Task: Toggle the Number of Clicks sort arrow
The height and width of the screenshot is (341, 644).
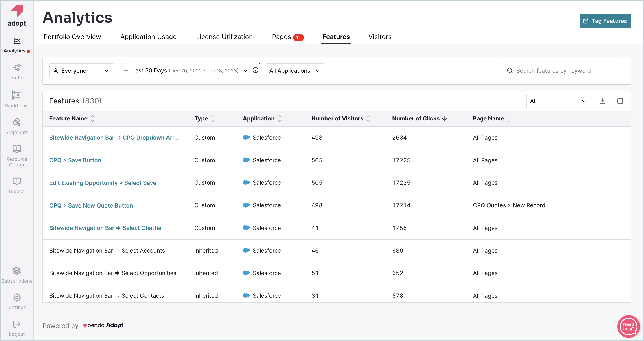Action: 445,118
